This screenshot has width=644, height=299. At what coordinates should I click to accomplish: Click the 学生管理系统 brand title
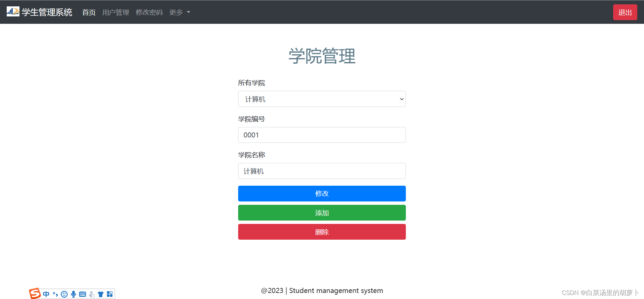[x=47, y=12]
